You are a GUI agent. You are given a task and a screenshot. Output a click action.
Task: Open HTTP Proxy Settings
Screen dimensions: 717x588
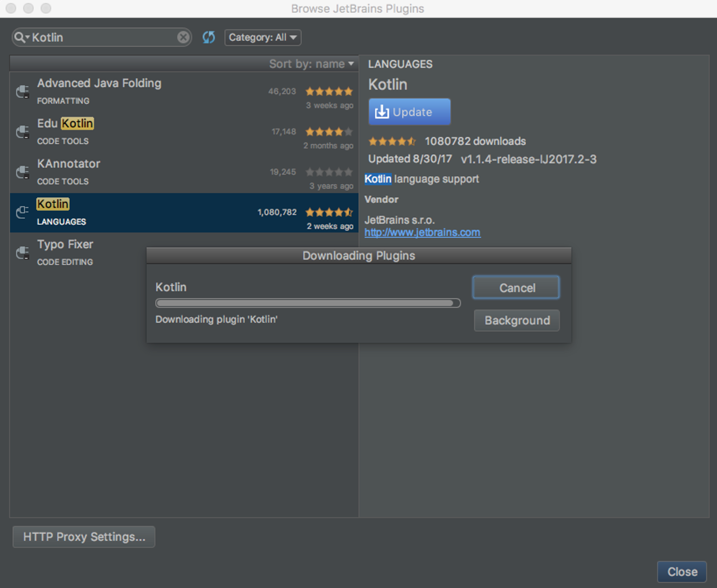pyautogui.click(x=84, y=537)
